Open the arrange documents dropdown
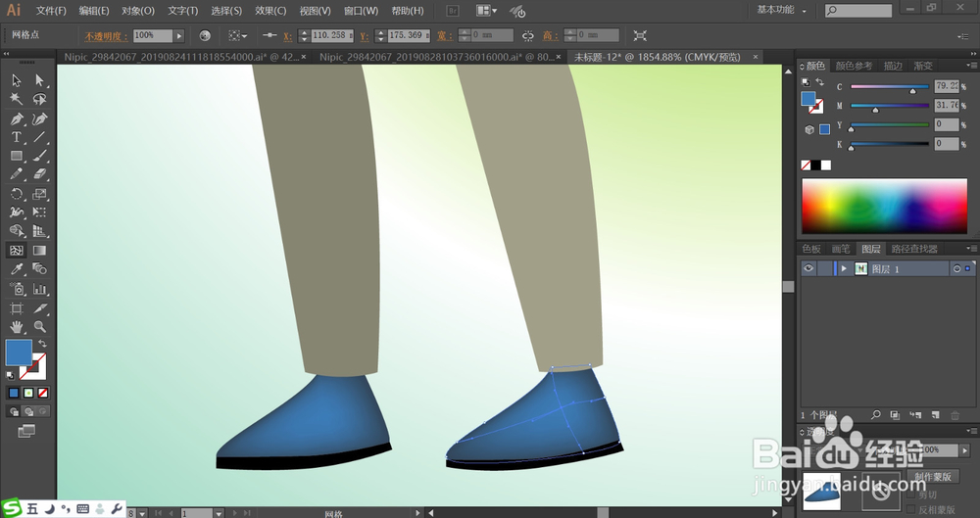Screen dimensions: 980x518 pyautogui.click(x=487, y=11)
